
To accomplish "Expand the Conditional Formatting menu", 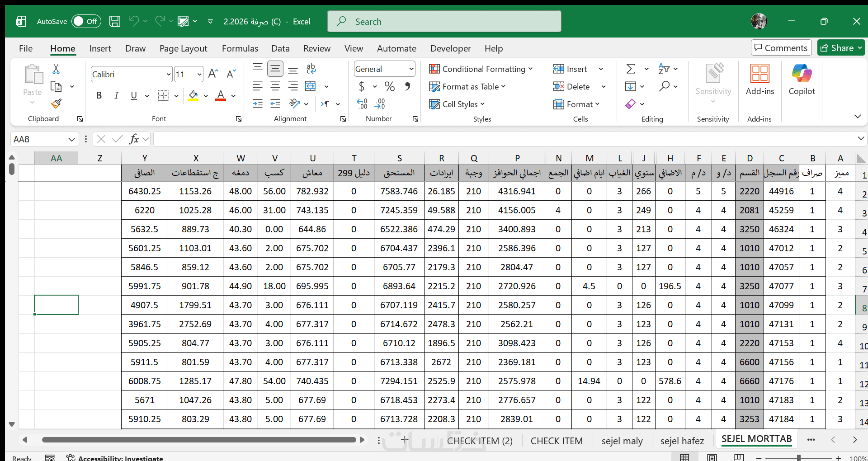I will (x=481, y=69).
